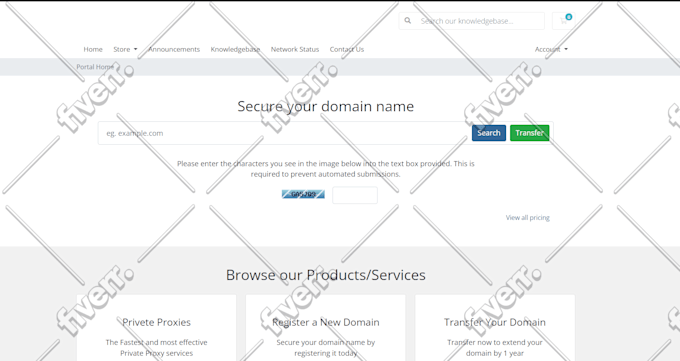
Task: Open the Knowledgebase menu item
Action: tap(235, 49)
